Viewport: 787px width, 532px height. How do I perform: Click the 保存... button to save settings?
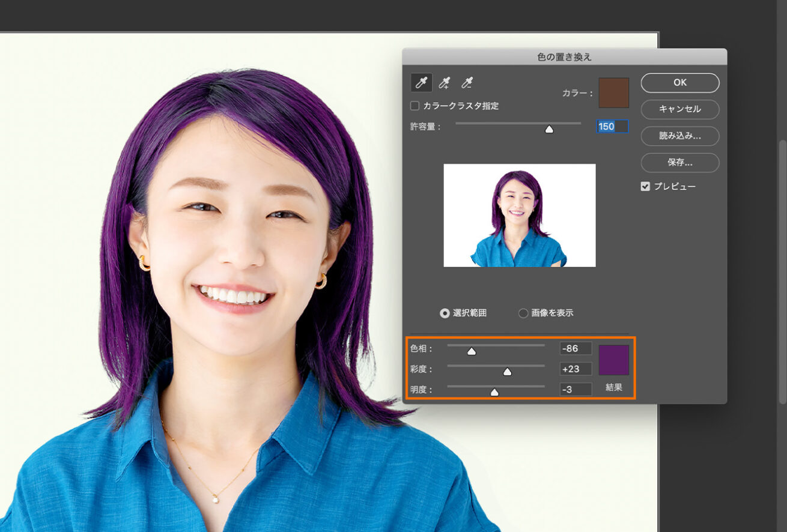tap(679, 163)
